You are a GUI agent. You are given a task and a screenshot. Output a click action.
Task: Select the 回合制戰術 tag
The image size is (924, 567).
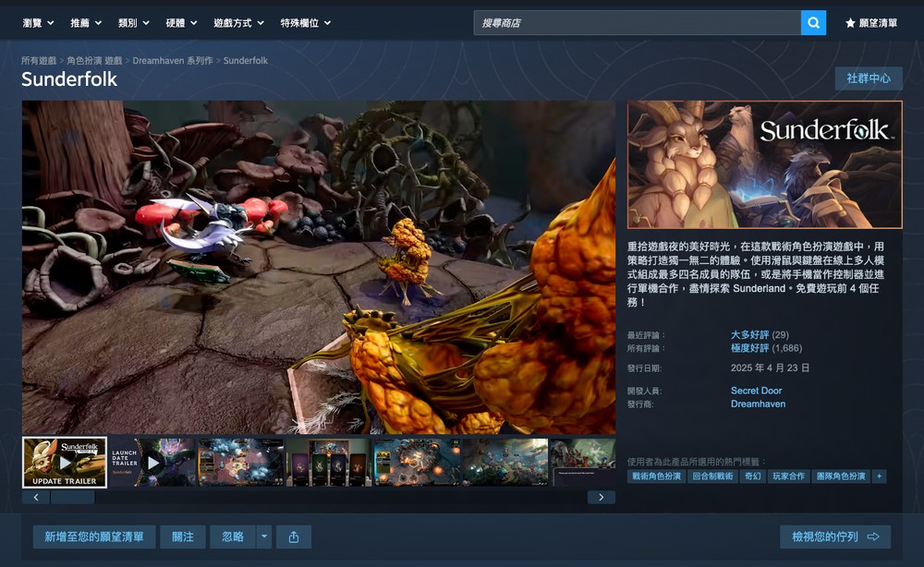pyautogui.click(x=712, y=477)
